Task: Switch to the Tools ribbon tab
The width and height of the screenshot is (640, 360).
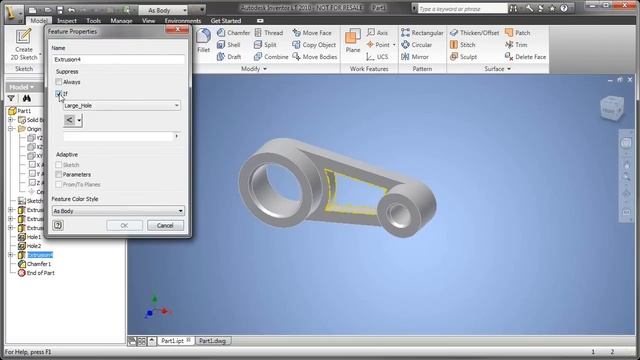Action: point(93,21)
